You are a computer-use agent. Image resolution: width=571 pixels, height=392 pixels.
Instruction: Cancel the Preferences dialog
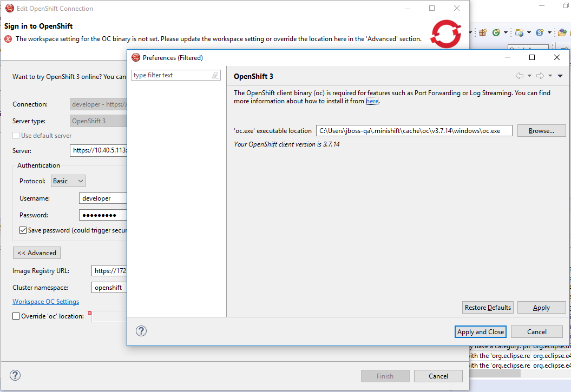537,331
